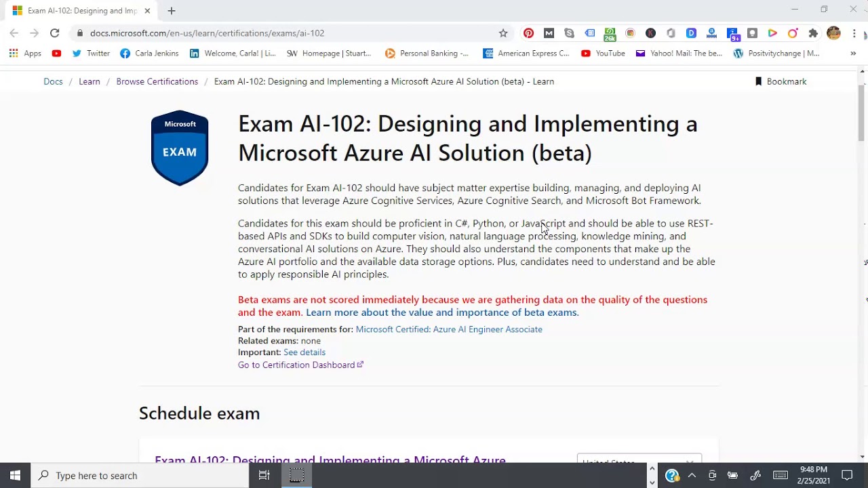Open the Positvitychange WordPress bookmark
The image size is (868, 488).
click(776, 53)
